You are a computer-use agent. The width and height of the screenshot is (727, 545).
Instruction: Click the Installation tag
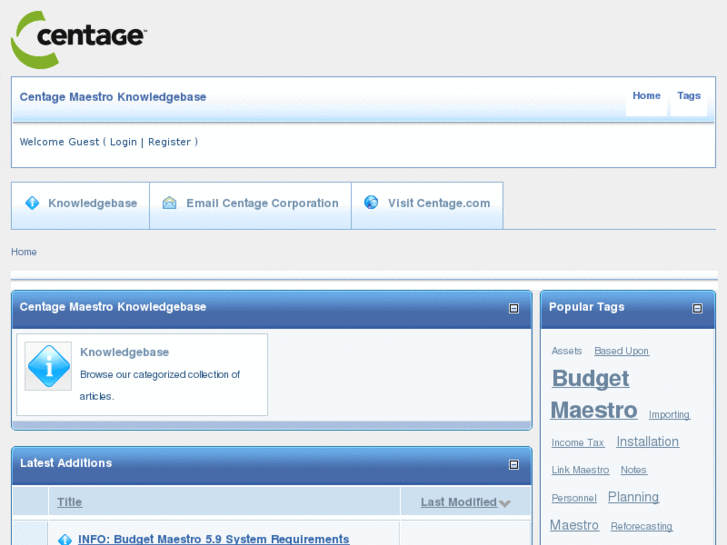[x=647, y=442]
